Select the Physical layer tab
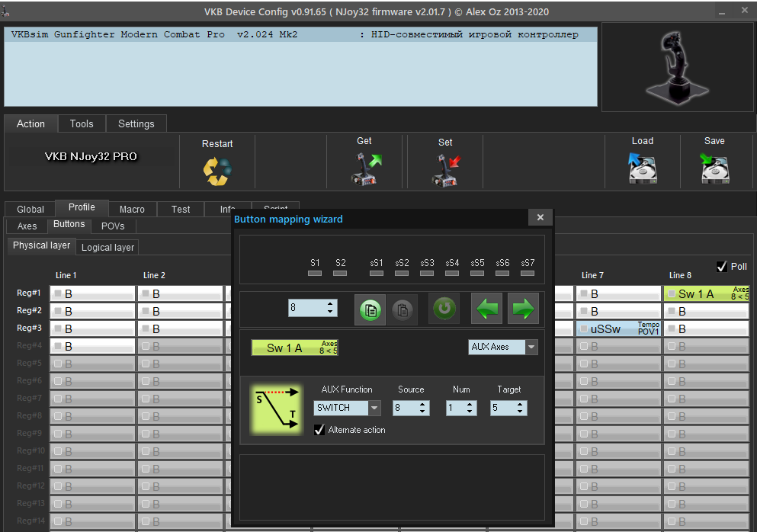This screenshot has height=532, width=757. (41, 245)
